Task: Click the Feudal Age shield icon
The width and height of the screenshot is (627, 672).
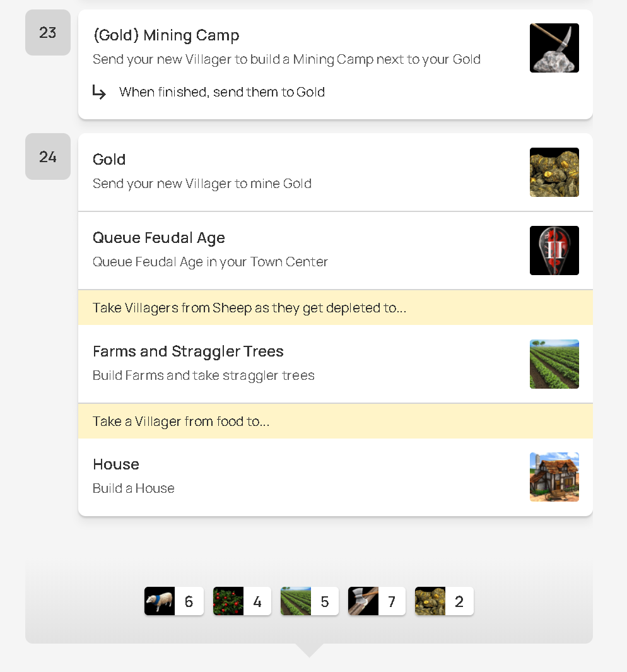Action: click(x=554, y=251)
